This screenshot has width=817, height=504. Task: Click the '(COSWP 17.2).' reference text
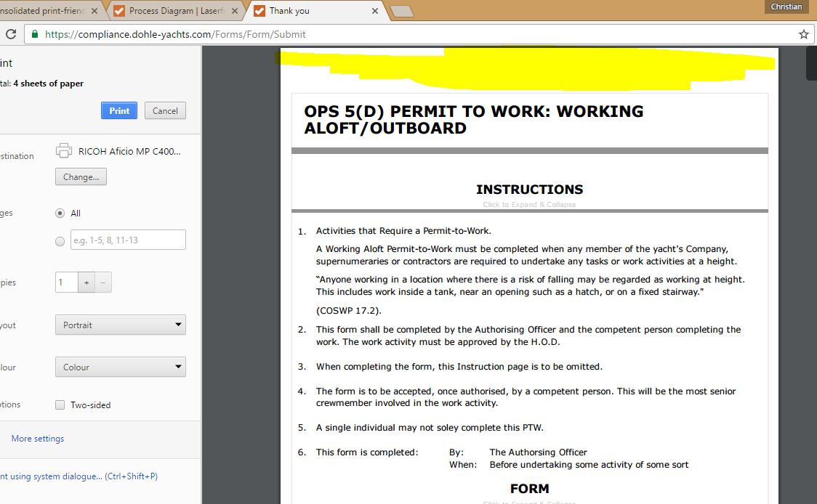tap(349, 310)
